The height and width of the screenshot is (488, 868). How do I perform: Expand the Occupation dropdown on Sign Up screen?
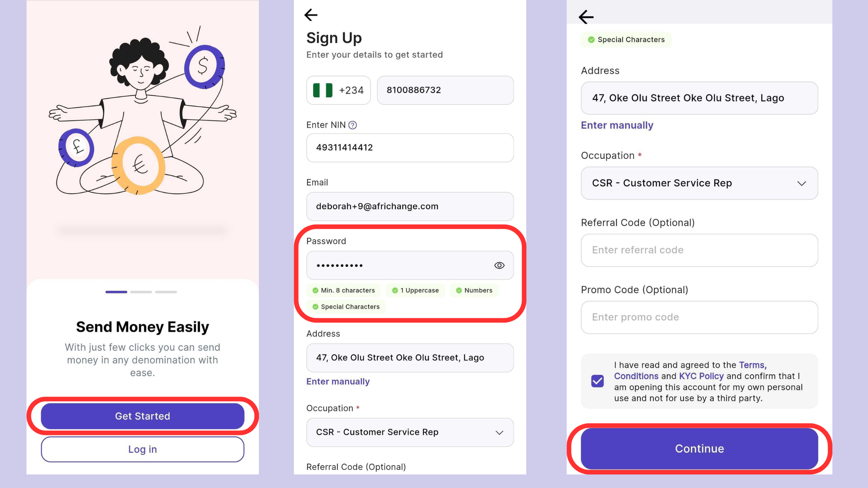coord(410,432)
